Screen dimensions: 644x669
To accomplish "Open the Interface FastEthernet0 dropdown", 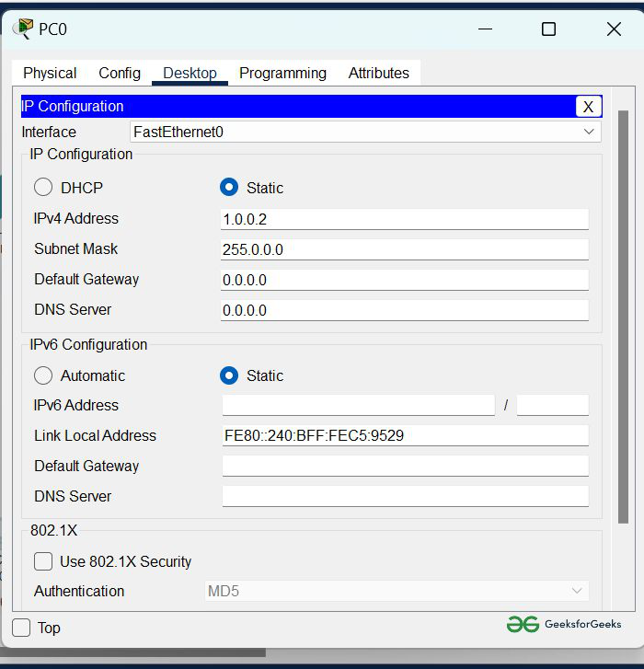I will click(365, 132).
